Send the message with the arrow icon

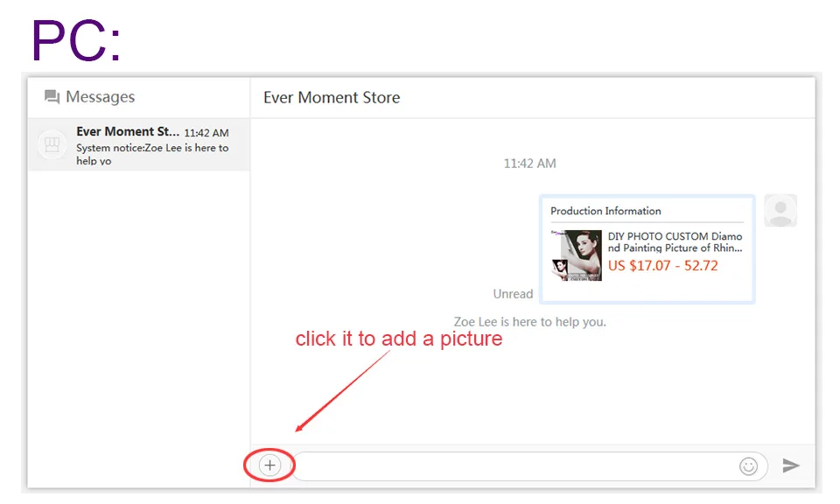pos(791,465)
